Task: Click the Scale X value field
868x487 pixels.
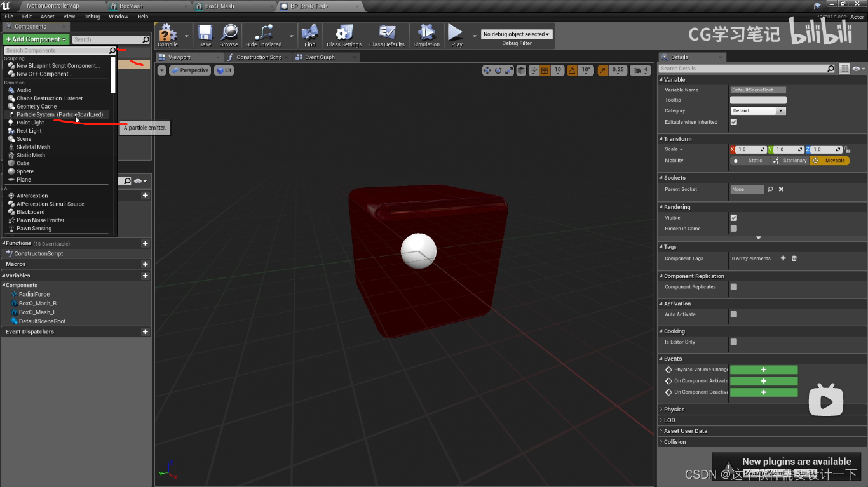Action: coord(751,149)
